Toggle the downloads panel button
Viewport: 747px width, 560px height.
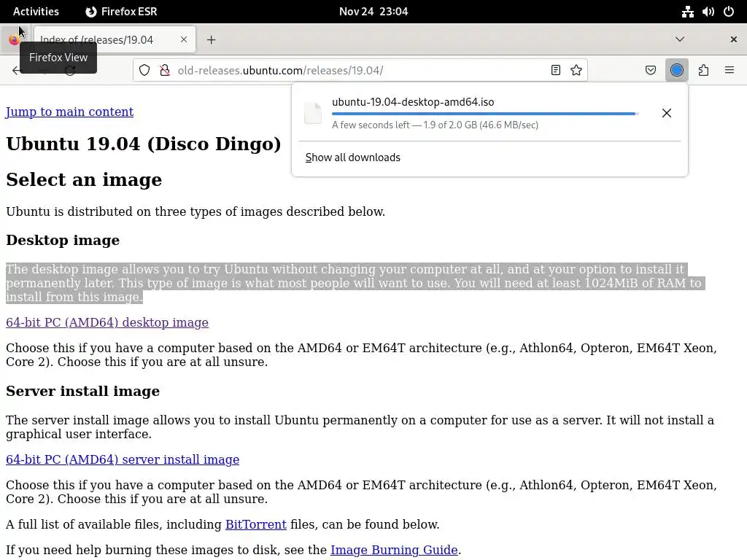tap(677, 71)
